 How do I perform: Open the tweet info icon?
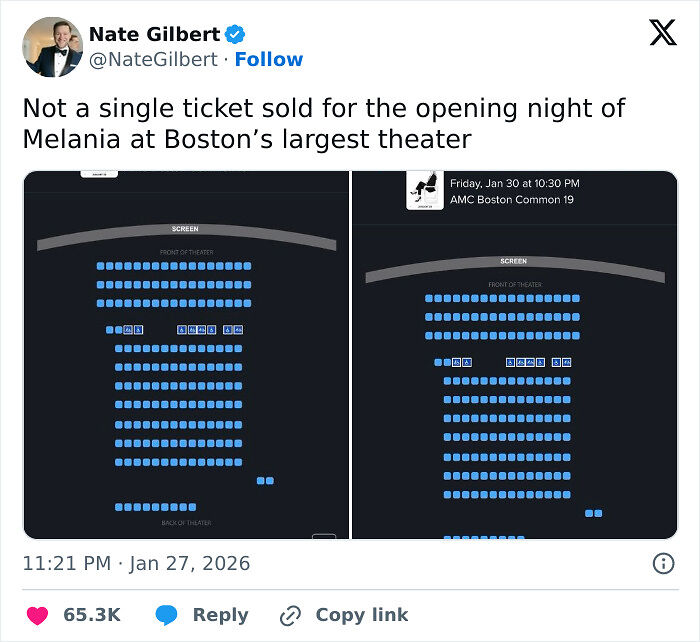coord(663,564)
